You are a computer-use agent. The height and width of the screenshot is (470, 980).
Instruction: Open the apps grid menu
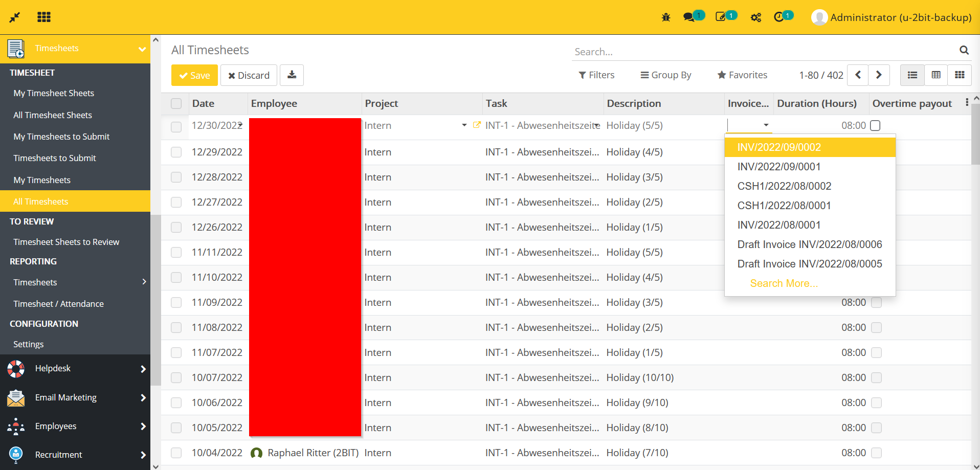pyautogui.click(x=44, y=17)
